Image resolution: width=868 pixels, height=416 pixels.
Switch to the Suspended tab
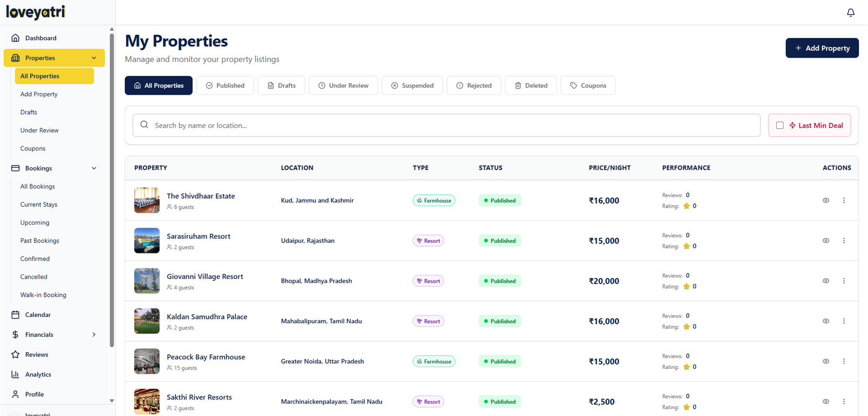click(412, 85)
